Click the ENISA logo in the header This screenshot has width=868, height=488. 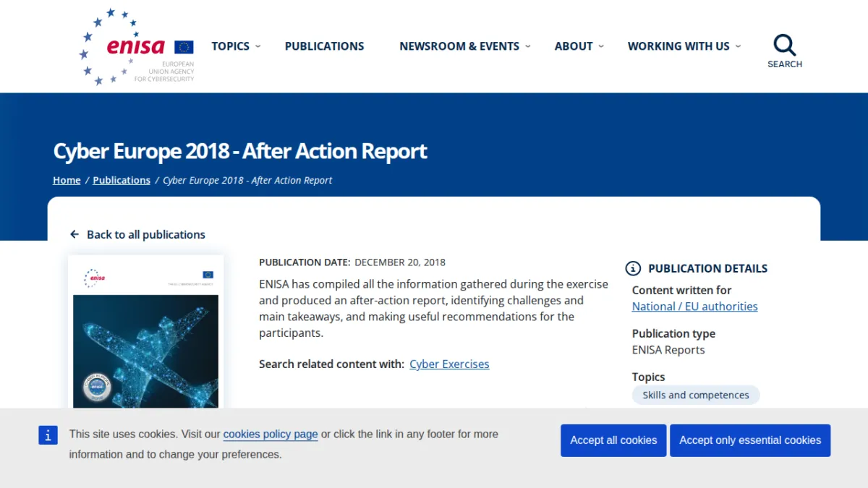(137, 47)
